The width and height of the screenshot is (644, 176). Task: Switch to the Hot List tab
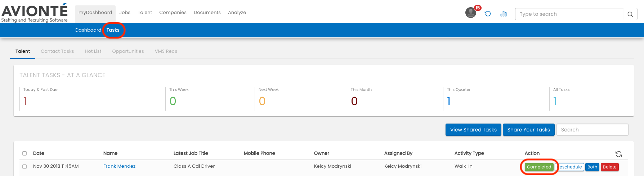pyautogui.click(x=93, y=51)
